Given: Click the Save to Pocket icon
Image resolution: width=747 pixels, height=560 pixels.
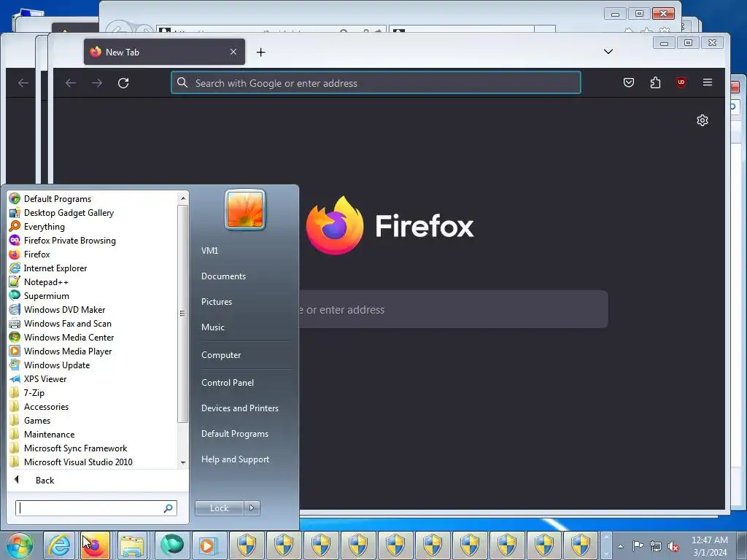Looking at the screenshot, I should point(629,82).
